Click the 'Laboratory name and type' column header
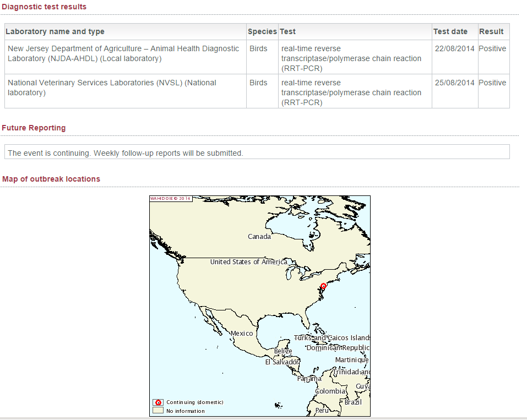This screenshot has height=420, width=527. 126,31
